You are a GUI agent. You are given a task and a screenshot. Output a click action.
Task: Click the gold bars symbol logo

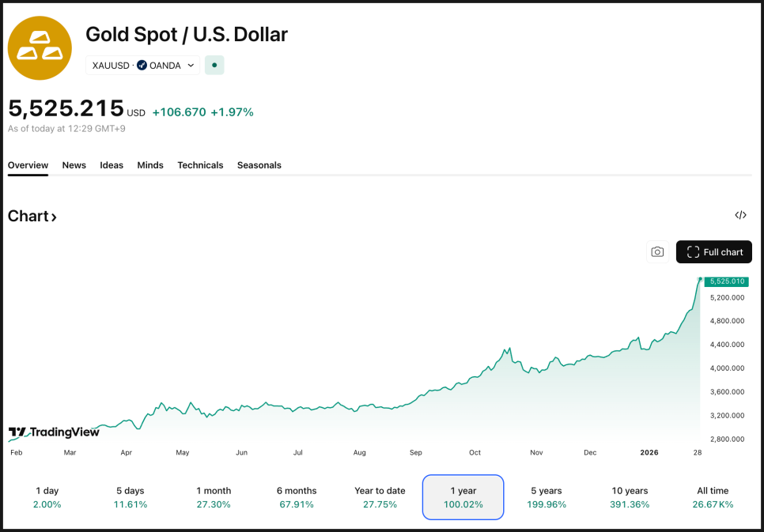coord(40,47)
